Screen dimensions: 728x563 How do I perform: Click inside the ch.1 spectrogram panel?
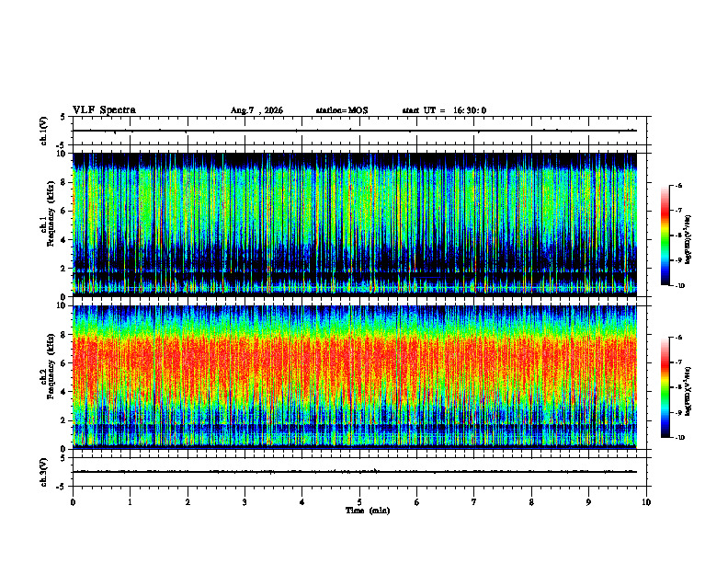tap(355, 224)
